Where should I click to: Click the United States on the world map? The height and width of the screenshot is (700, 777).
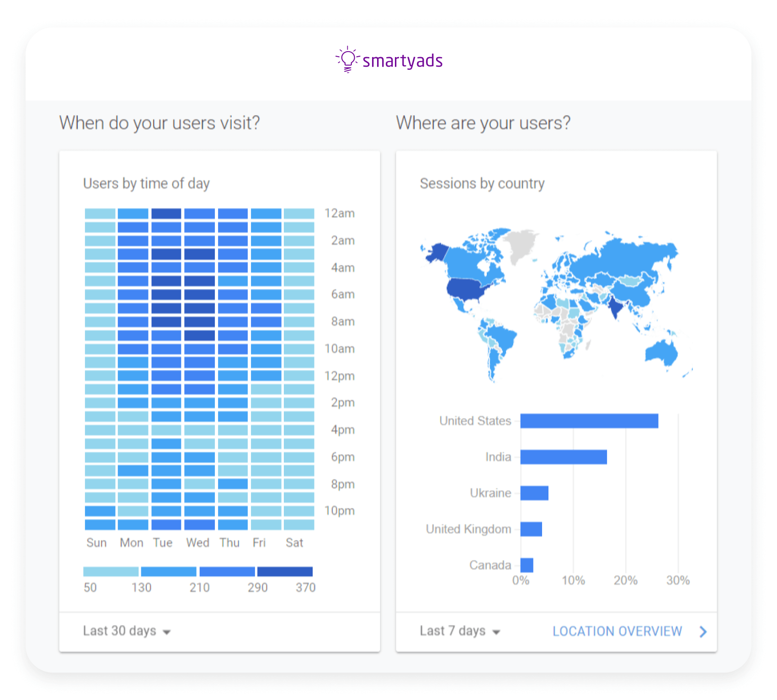click(x=466, y=288)
